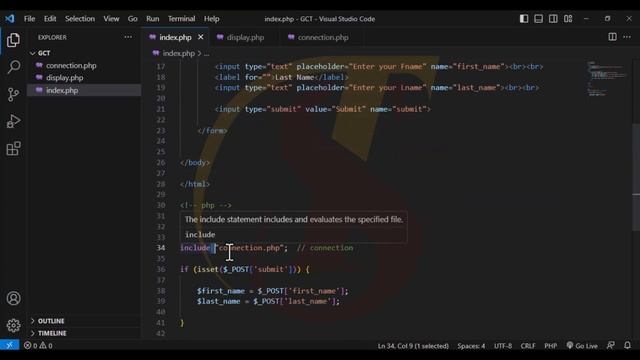Image resolution: width=640 pixels, height=360 pixels.
Task: Open the Extensions view
Action: (13, 149)
